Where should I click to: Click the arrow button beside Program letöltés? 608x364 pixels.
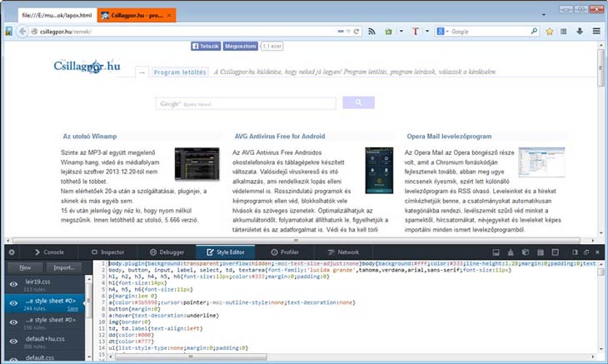pos(142,72)
